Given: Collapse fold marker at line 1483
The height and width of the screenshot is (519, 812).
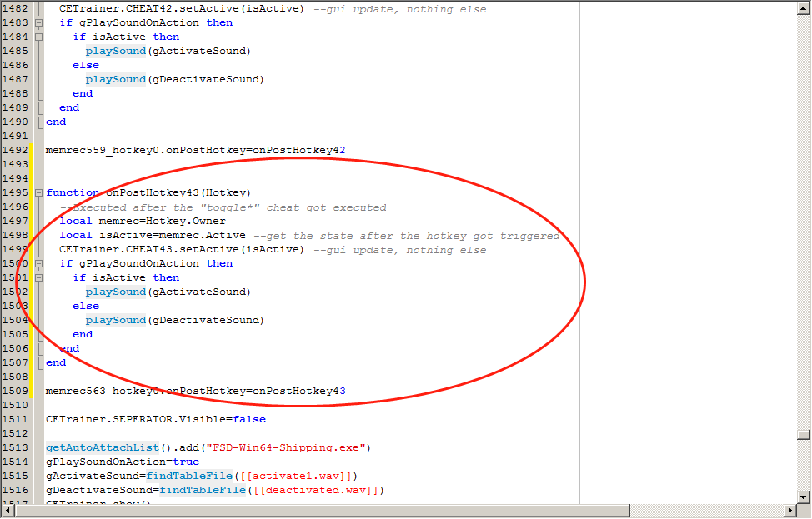Looking at the screenshot, I should (38, 22).
